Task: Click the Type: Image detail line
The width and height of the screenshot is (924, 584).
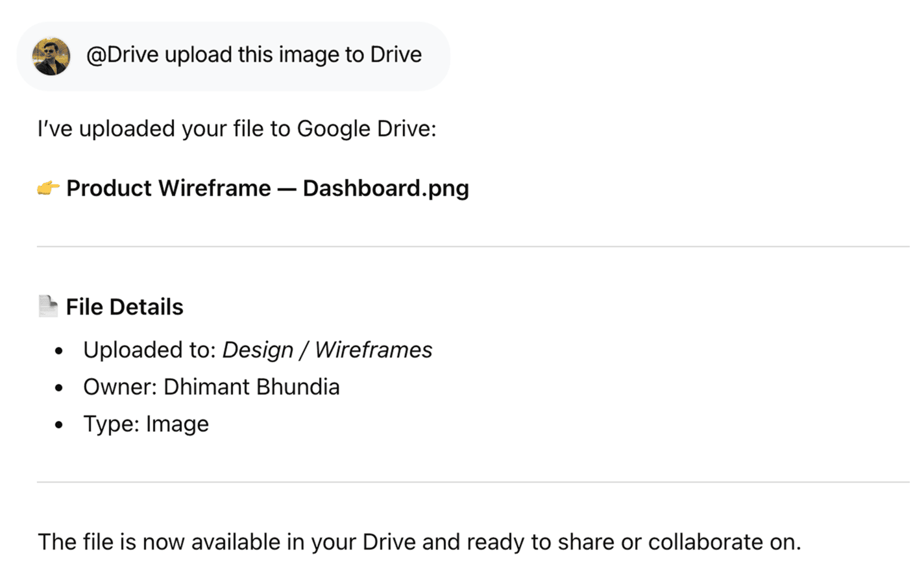Action: [x=145, y=424]
